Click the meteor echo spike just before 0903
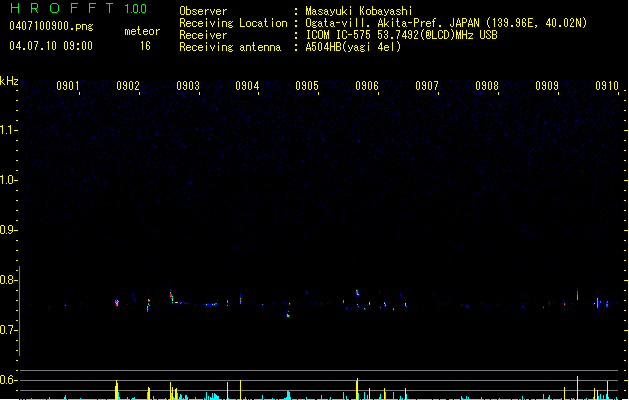 coord(171,296)
